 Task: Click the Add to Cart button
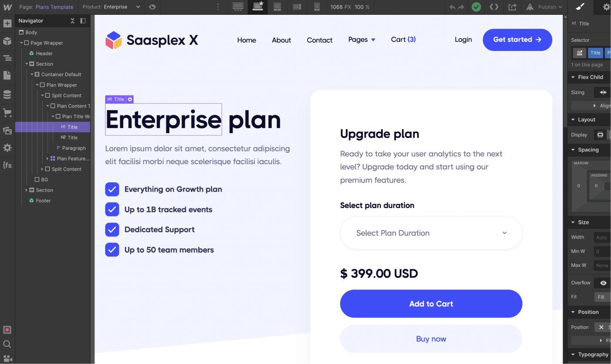pos(431,303)
